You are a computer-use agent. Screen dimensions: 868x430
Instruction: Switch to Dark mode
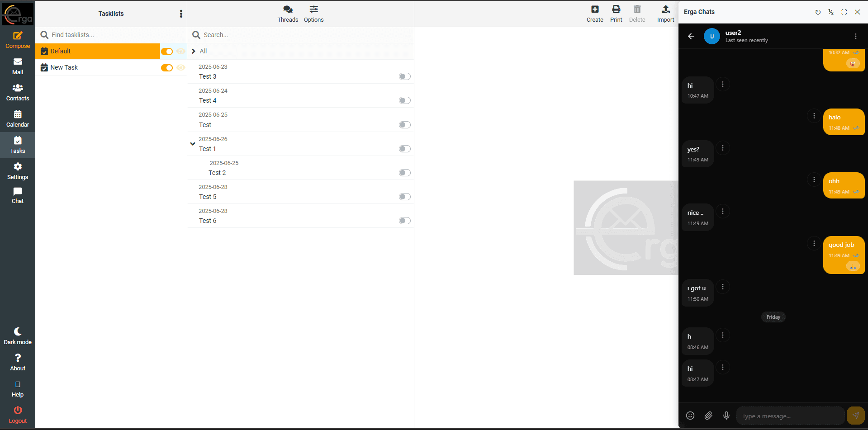coord(18,336)
